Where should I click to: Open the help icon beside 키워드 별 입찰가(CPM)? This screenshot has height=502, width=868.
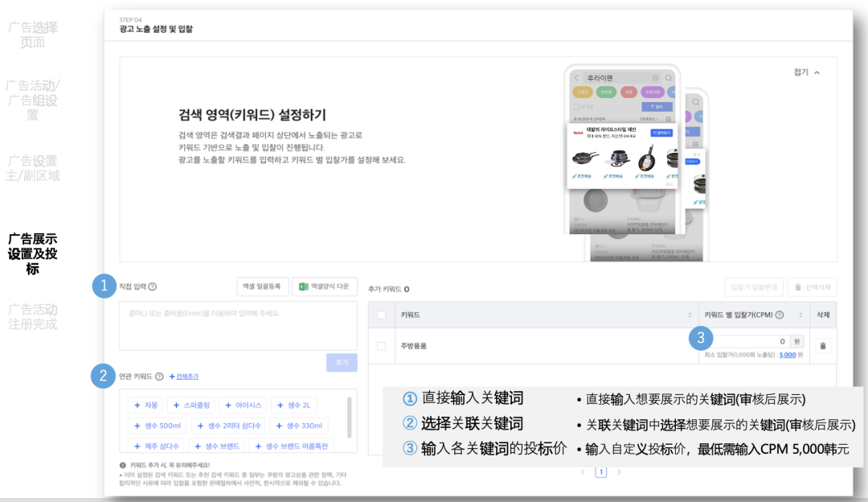pos(780,315)
